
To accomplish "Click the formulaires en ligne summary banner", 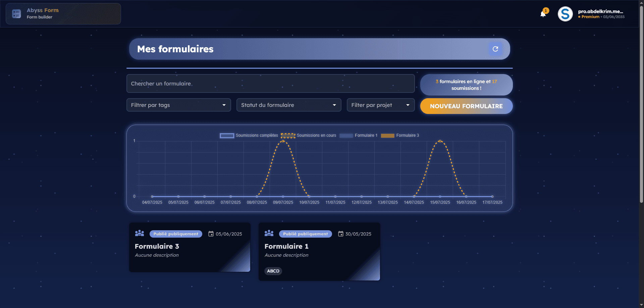I will click(x=466, y=85).
